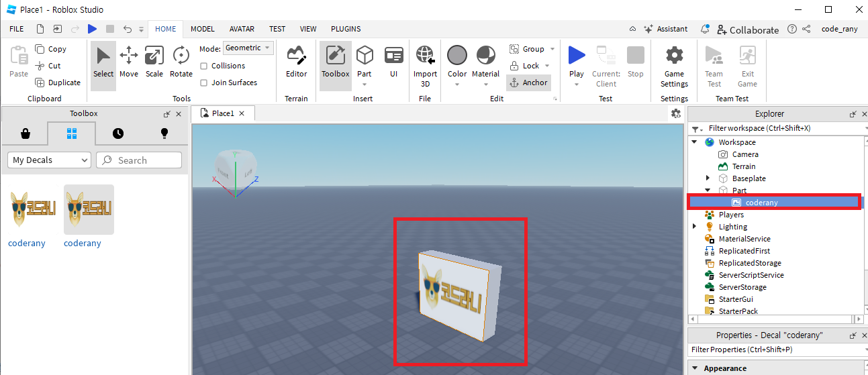Expand the Baseplate tree node
The width and height of the screenshot is (868, 375).
[x=708, y=178]
